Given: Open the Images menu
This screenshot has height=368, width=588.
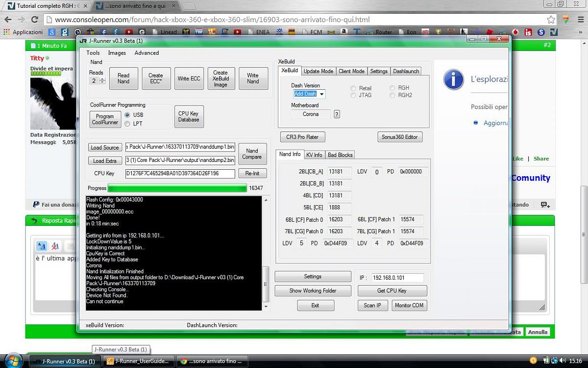Looking at the screenshot, I should click(117, 53).
